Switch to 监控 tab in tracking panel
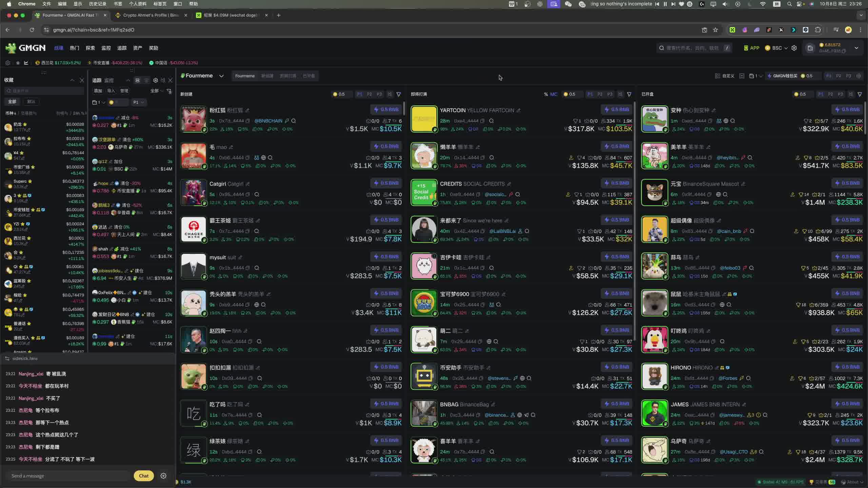This screenshot has height=488, width=868. pyautogui.click(x=109, y=80)
